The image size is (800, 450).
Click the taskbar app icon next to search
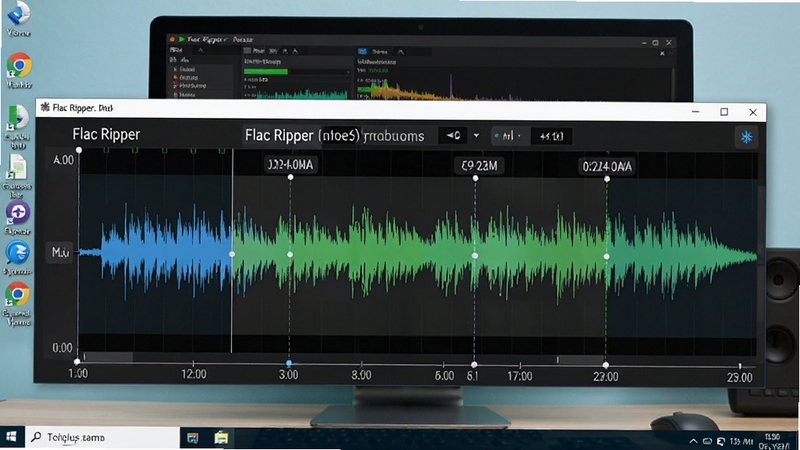point(192,438)
